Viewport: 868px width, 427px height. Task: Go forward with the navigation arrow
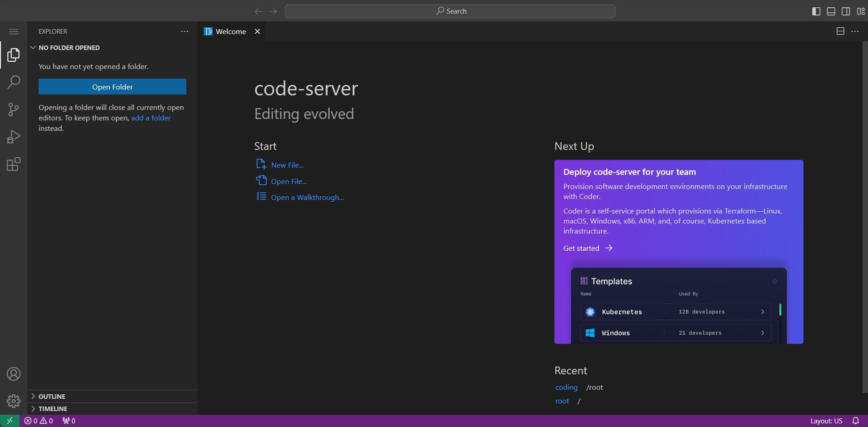273,11
